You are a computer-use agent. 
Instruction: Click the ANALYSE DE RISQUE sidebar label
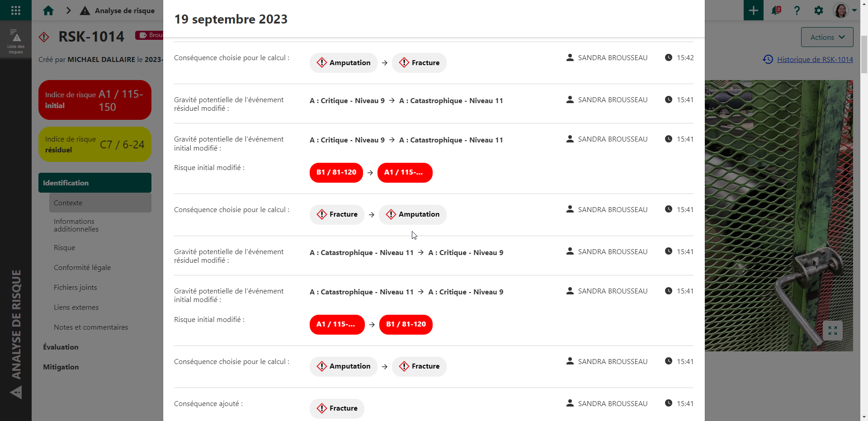[x=16, y=325]
